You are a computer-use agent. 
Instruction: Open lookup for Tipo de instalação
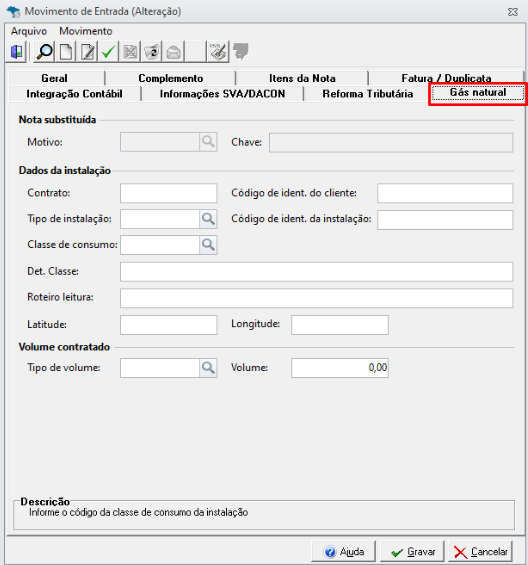tap(208, 219)
